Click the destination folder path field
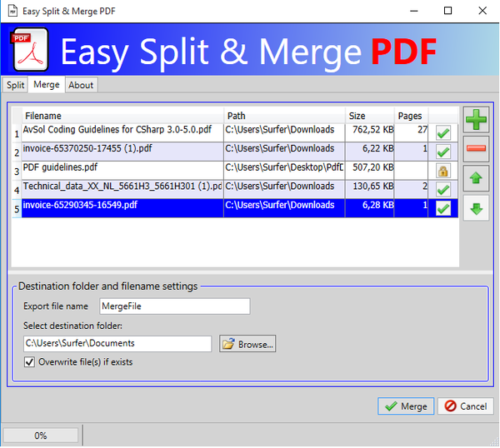Image resolution: width=500 pixels, height=448 pixels. (x=117, y=343)
